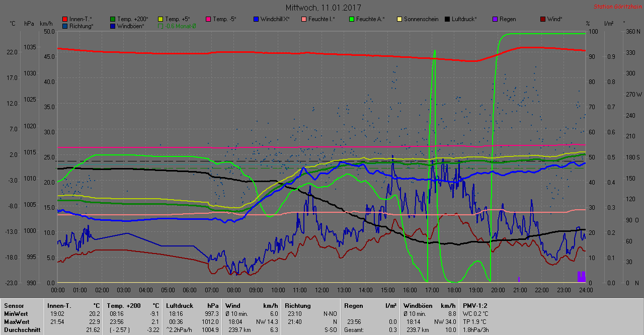This screenshot has height=335, width=644.
Task: Select the Windböen column header in statistics
Action: point(418,305)
